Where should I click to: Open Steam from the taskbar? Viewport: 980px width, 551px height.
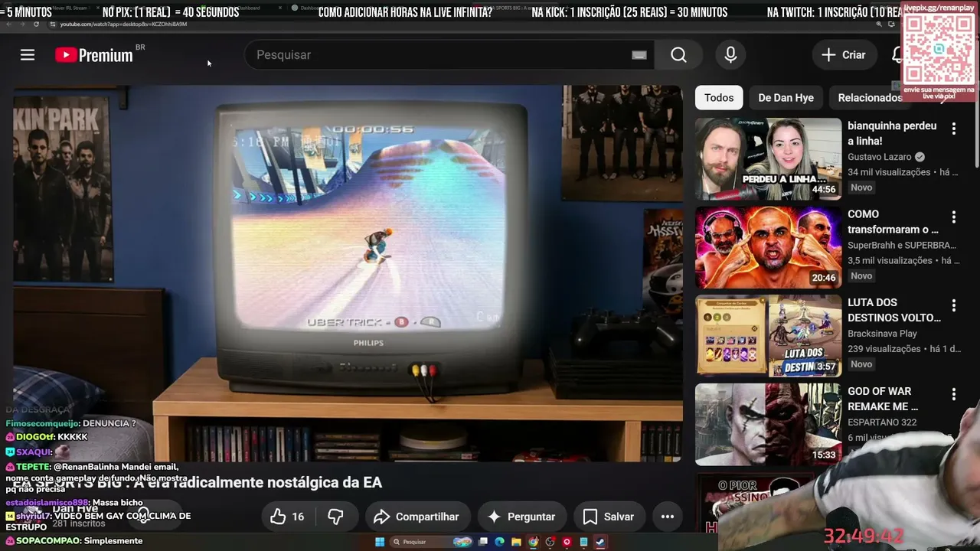click(600, 542)
